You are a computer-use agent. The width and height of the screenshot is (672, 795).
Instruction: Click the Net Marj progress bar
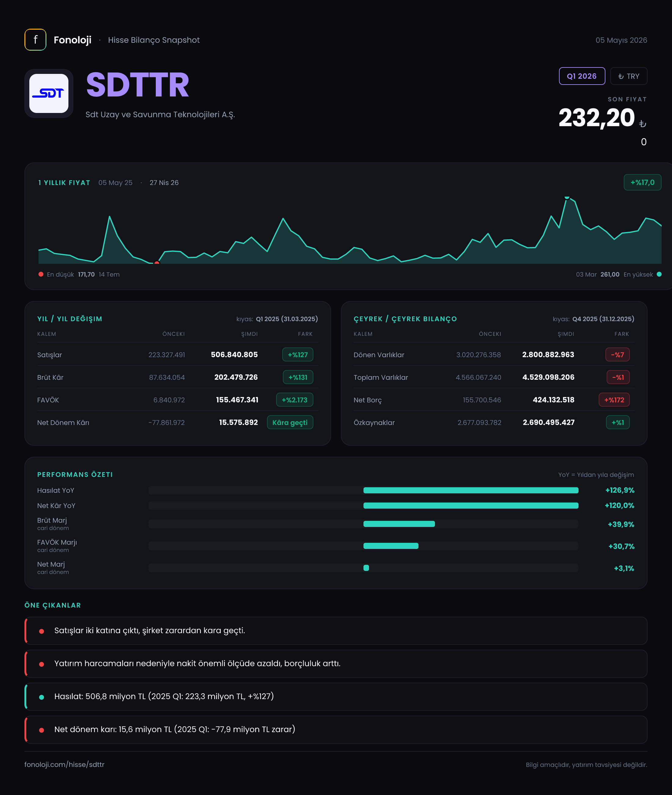pos(363,568)
